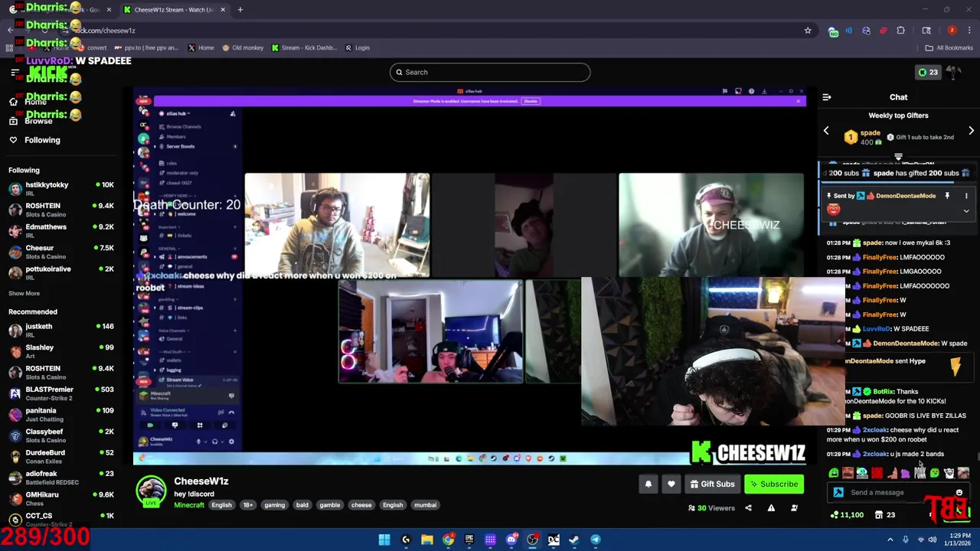Open the Old monkey bookmark
Screen dimensions: 980x551
pos(243,47)
